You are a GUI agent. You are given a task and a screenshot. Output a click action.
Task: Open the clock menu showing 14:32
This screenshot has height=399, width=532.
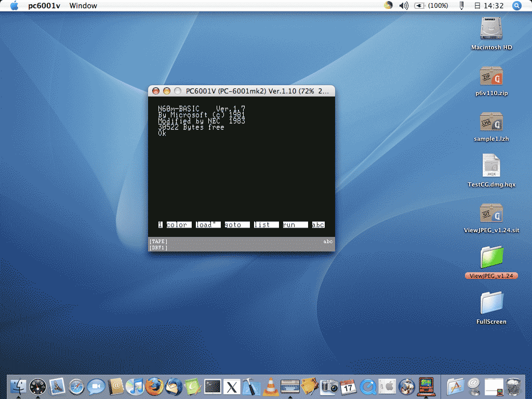click(487, 6)
